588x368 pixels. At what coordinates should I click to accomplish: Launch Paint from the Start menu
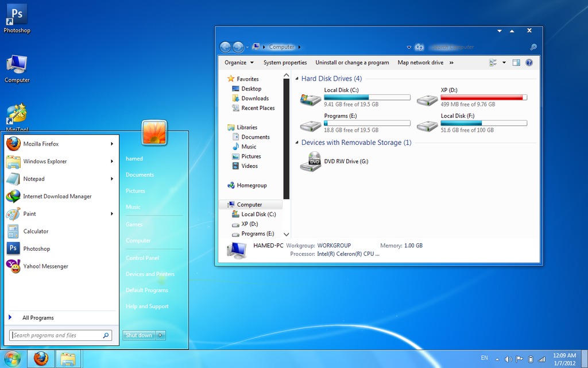point(60,214)
